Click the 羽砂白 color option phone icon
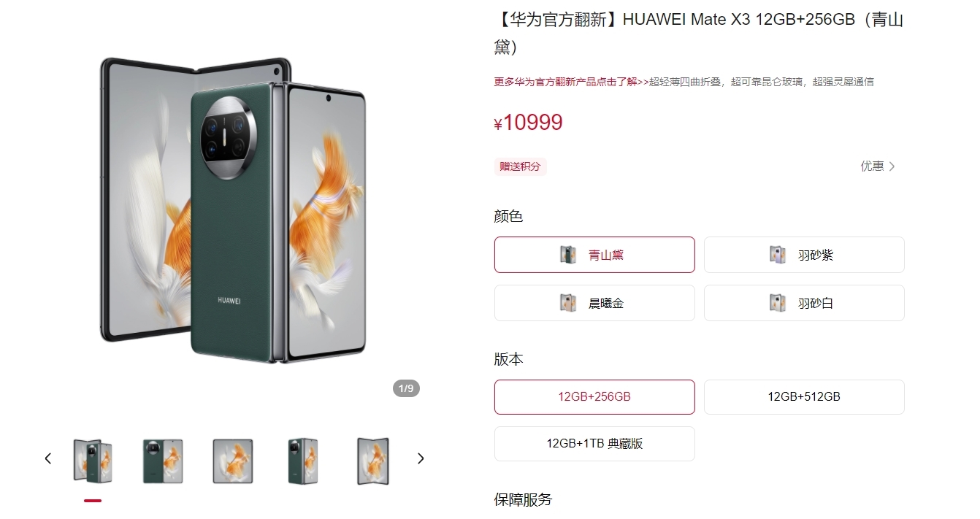 click(778, 303)
